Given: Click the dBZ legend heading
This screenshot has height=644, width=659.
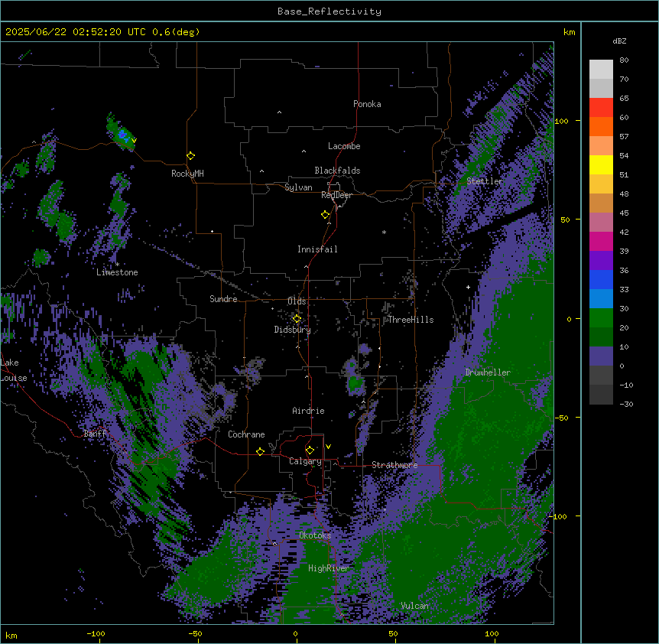Looking at the screenshot, I should tap(619, 41).
